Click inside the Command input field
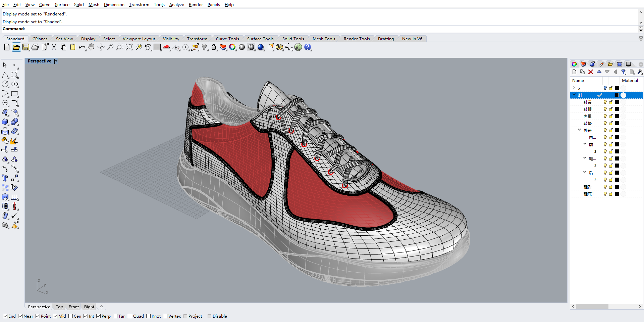Image resolution: width=644 pixels, height=322 pixels. click(x=134, y=29)
